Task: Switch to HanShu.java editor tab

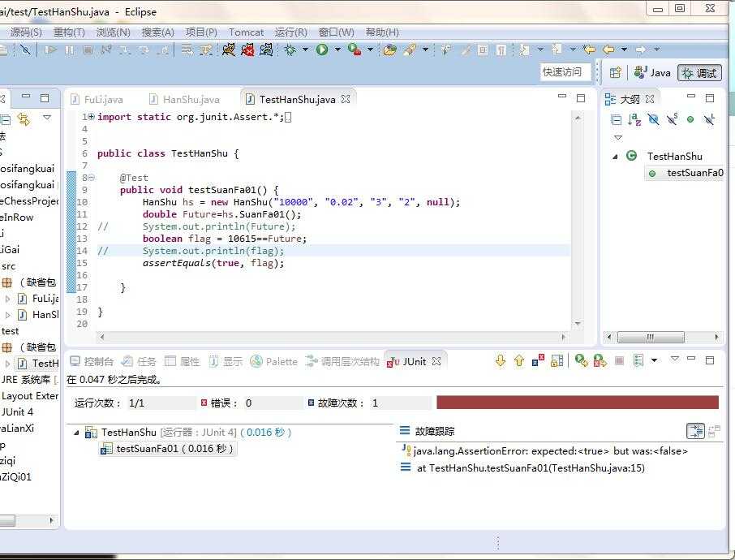Action: coord(185,100)
